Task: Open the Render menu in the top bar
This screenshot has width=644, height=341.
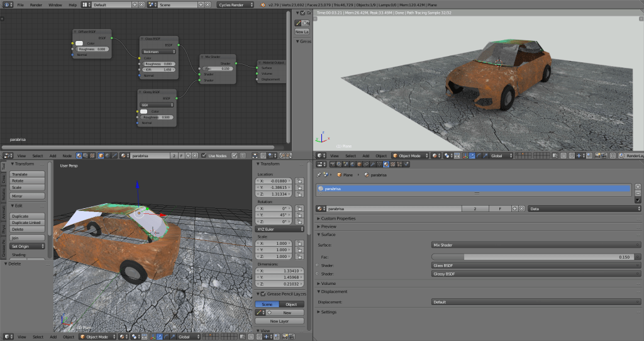Action: coord(36,4)
